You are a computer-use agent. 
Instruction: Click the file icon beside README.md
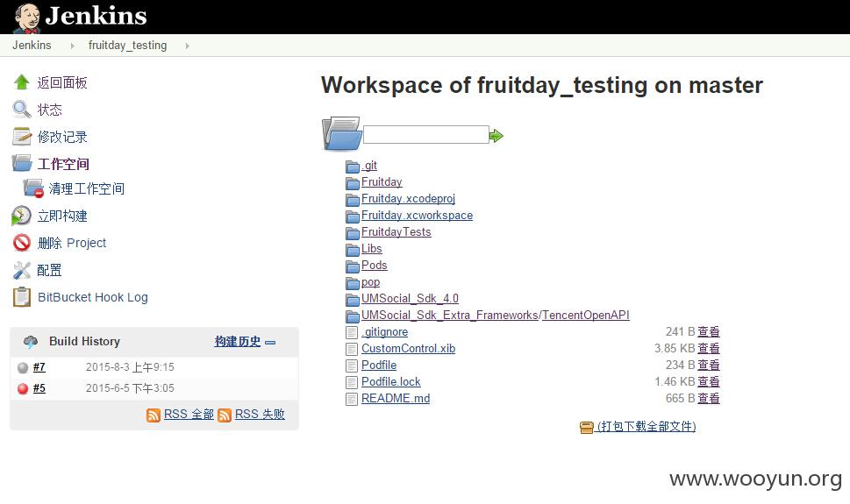[x=352, y=399]
